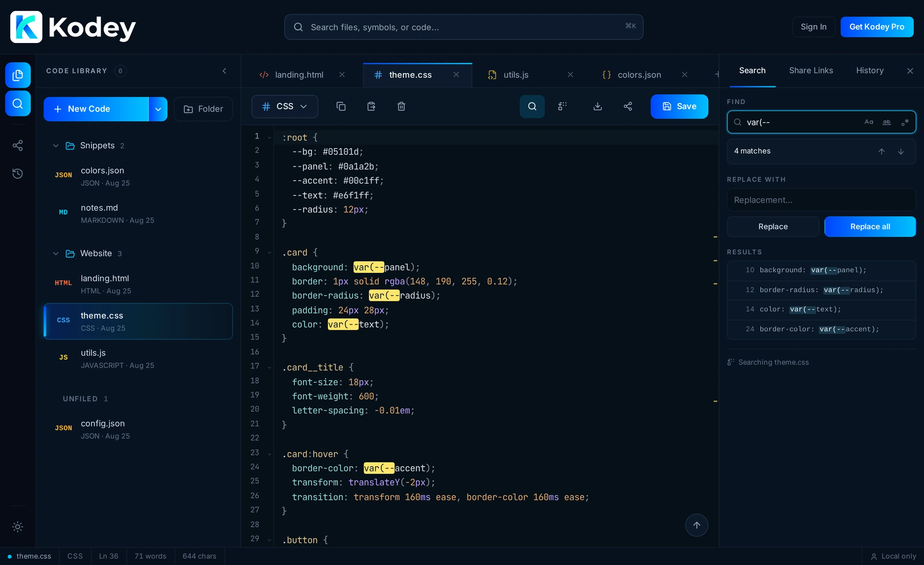924x565 pixels.
Task: Jump to line 14 color result
Action: coord(821,310)
